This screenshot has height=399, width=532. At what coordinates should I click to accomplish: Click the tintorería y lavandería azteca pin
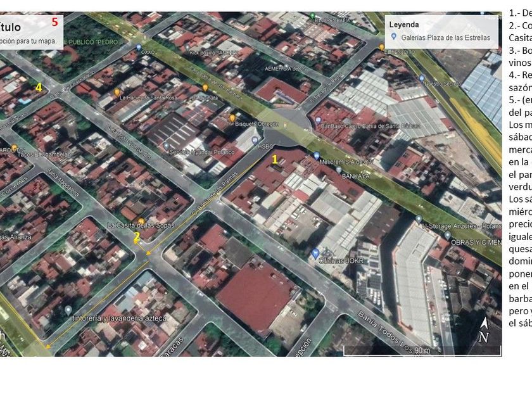68,310
